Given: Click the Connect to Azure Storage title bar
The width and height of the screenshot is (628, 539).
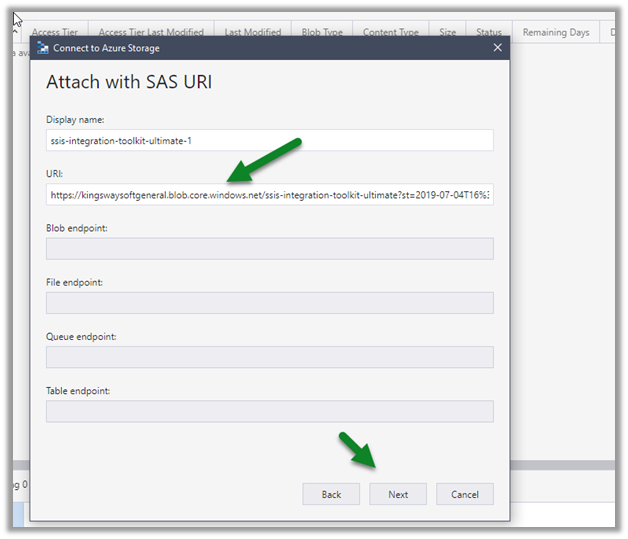Looking at the screenshot, I should [x=270, y=48].
